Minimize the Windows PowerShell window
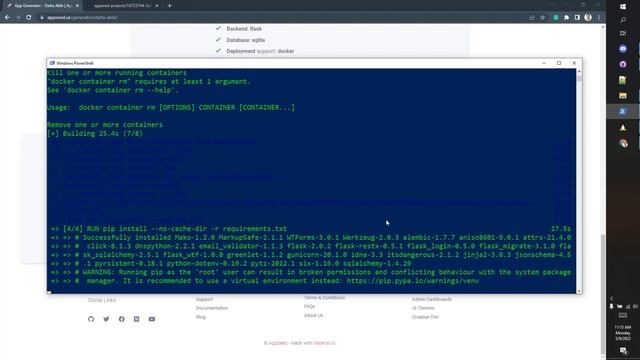Image resolution: width=640 pixels, height=360 pixels. point(544,63)
